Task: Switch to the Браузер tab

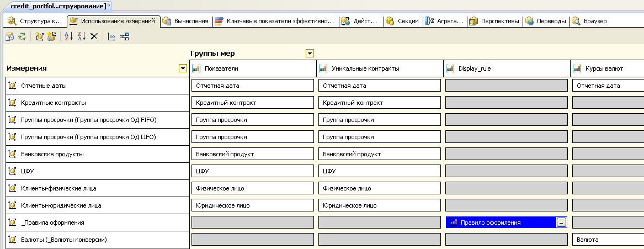Action: (589, 21)
